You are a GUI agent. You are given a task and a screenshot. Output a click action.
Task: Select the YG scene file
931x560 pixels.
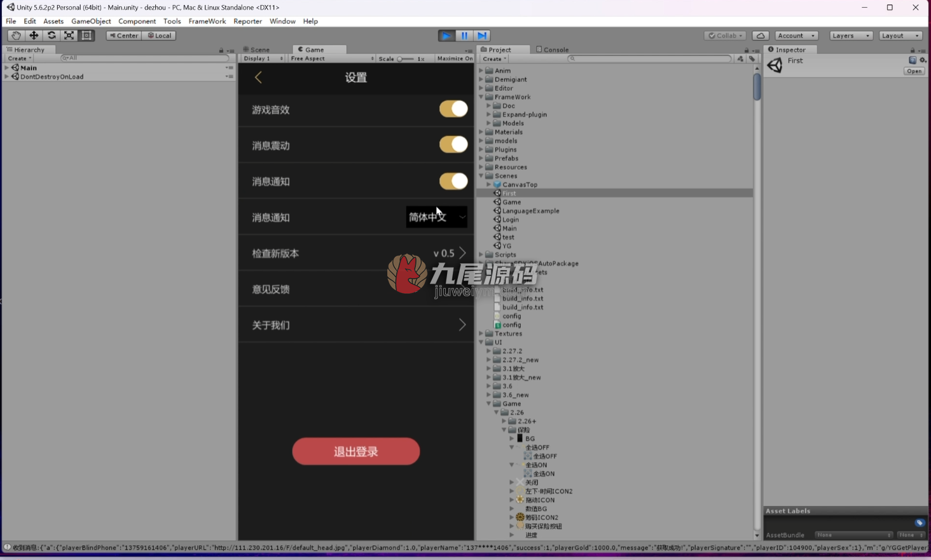tap(507, 246)
